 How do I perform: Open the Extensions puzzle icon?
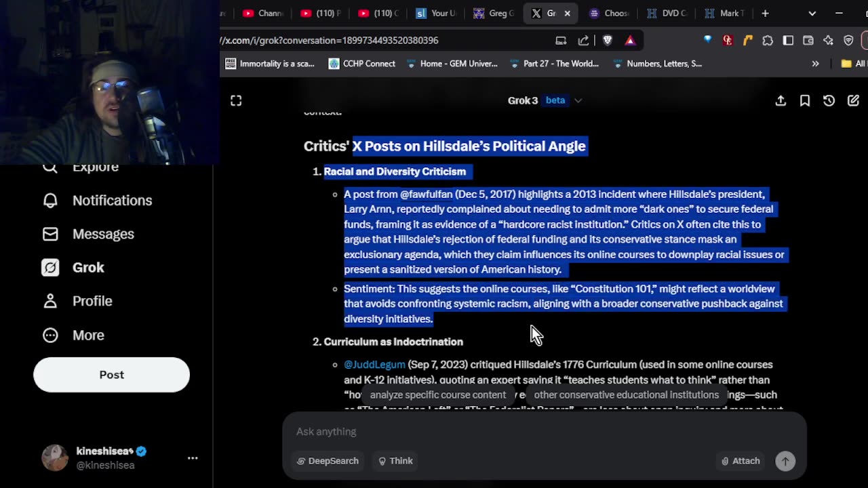[768, 41]
